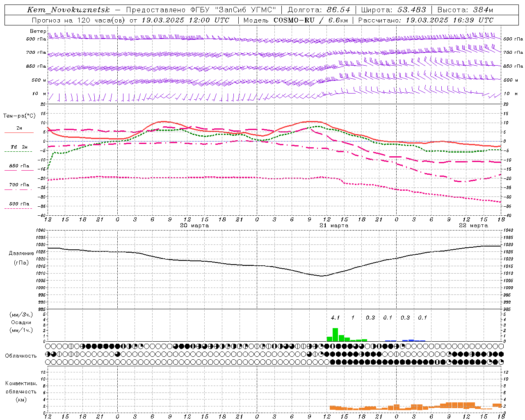525x420 pixels.
Task: Select the 'Долгота: 86.54' longitude value
Action: [x=319, y=10]
